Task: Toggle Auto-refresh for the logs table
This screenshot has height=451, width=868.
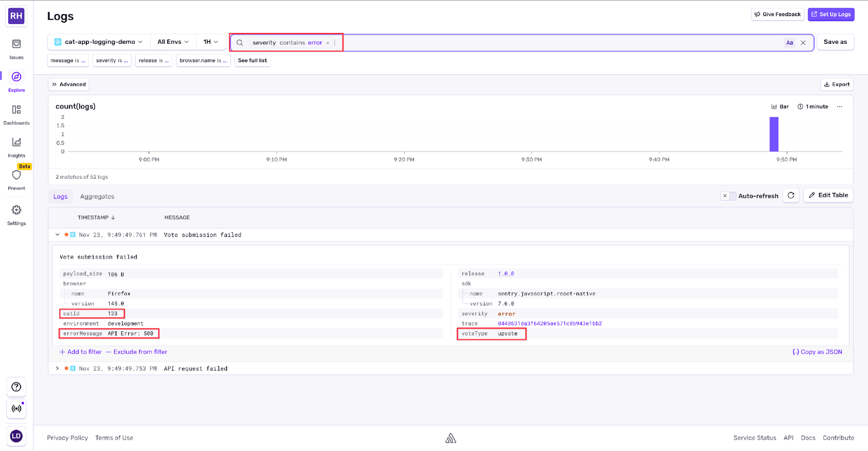Action: [x=728, y=196]
